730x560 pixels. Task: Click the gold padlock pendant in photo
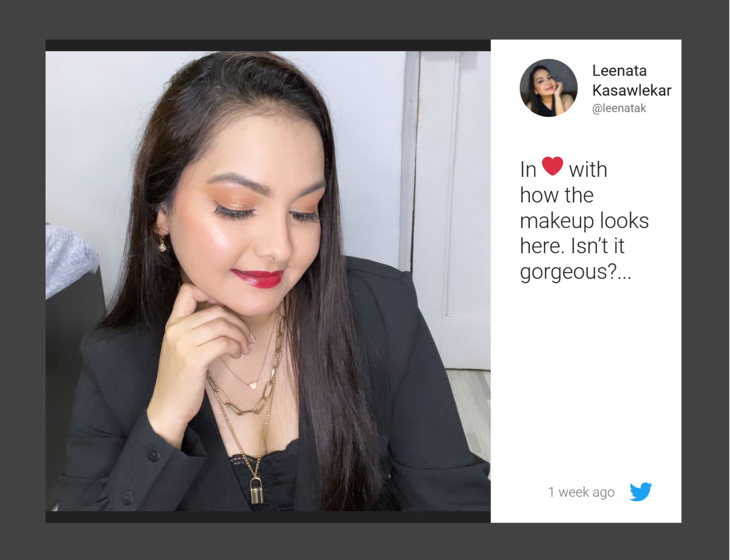pyautogui.click(x=256, y=490)
